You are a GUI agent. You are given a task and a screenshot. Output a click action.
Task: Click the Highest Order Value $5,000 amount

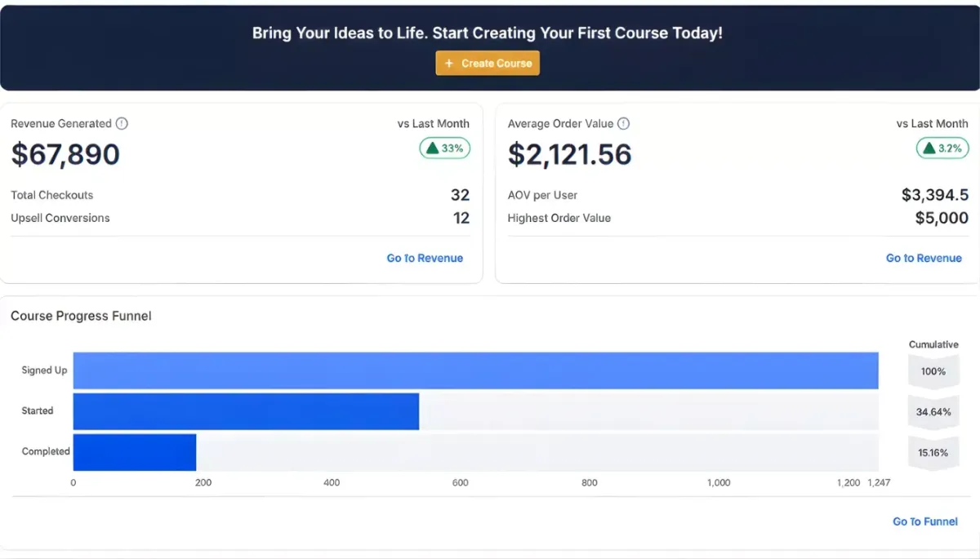coord(942,218)
